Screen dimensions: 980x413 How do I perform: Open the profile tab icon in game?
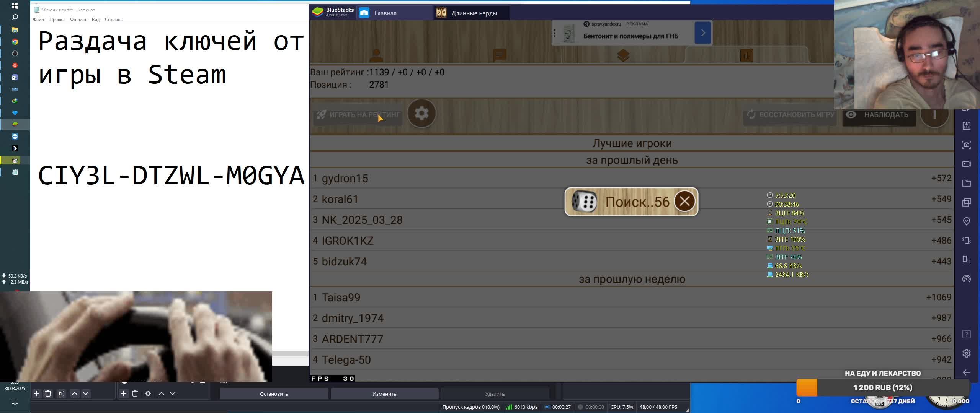(376, 55)
